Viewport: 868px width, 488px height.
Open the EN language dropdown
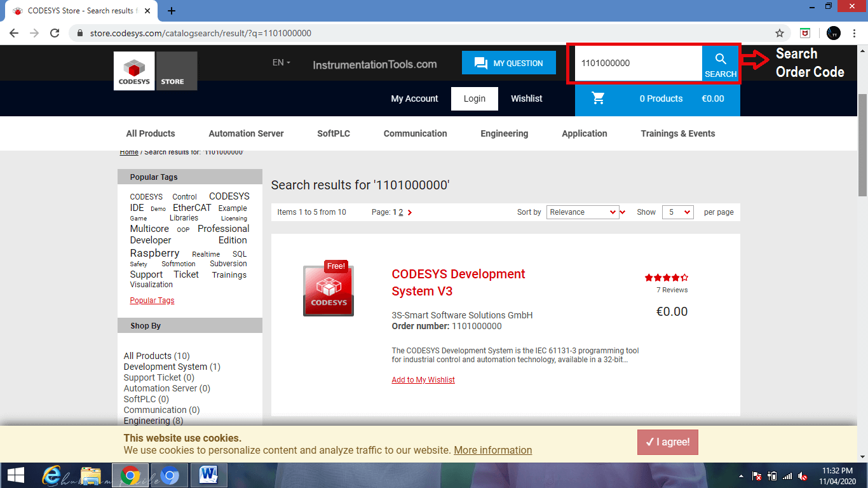[281, 63]
